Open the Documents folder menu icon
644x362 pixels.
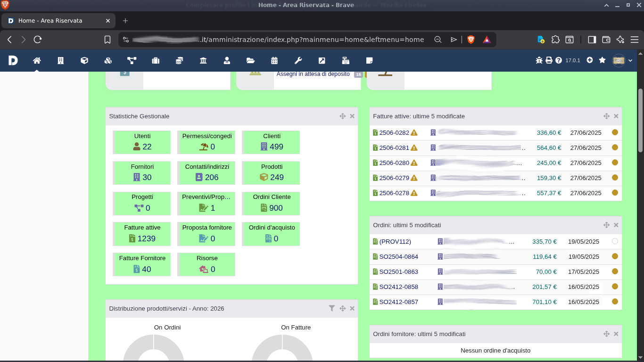click(x=250, y=60)
